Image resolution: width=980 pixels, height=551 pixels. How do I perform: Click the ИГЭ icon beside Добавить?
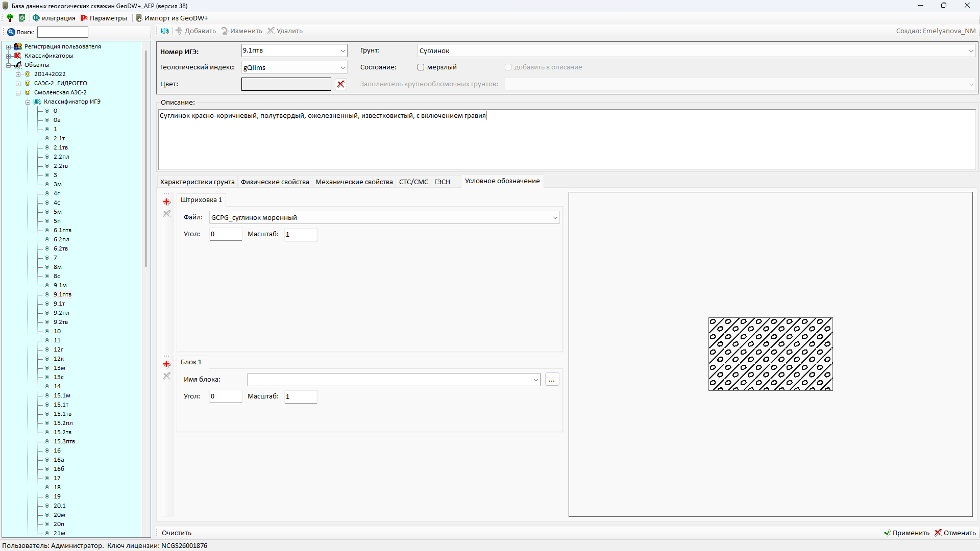point(165,31)
